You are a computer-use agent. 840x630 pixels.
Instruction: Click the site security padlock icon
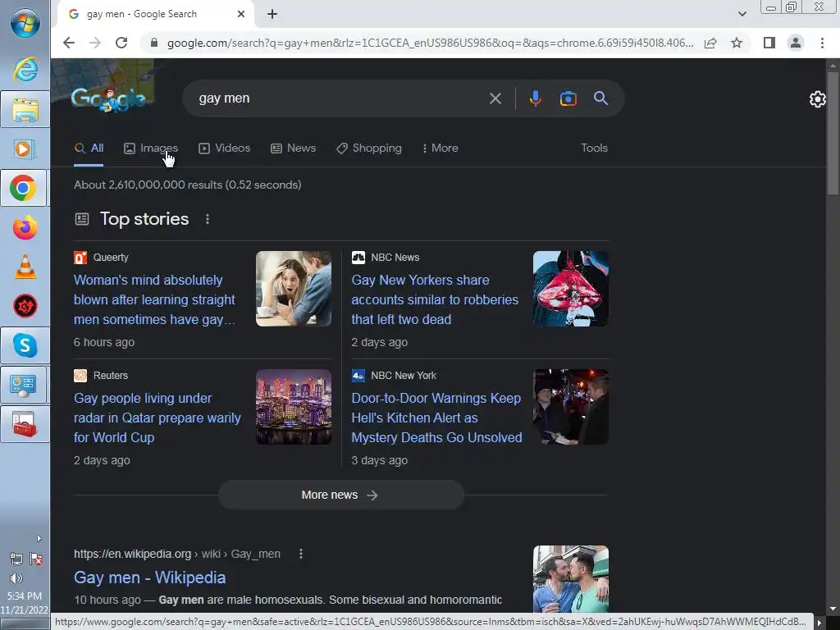point(154,43)
